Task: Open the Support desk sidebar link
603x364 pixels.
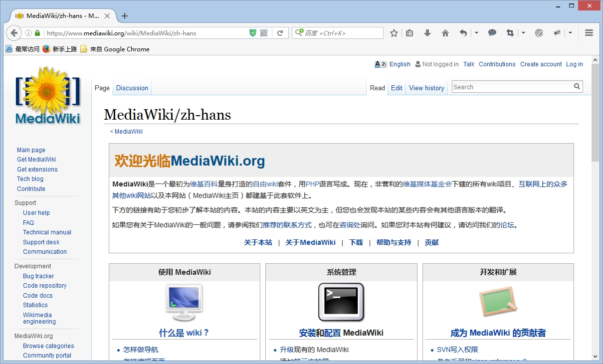Action: click(41, 242)
